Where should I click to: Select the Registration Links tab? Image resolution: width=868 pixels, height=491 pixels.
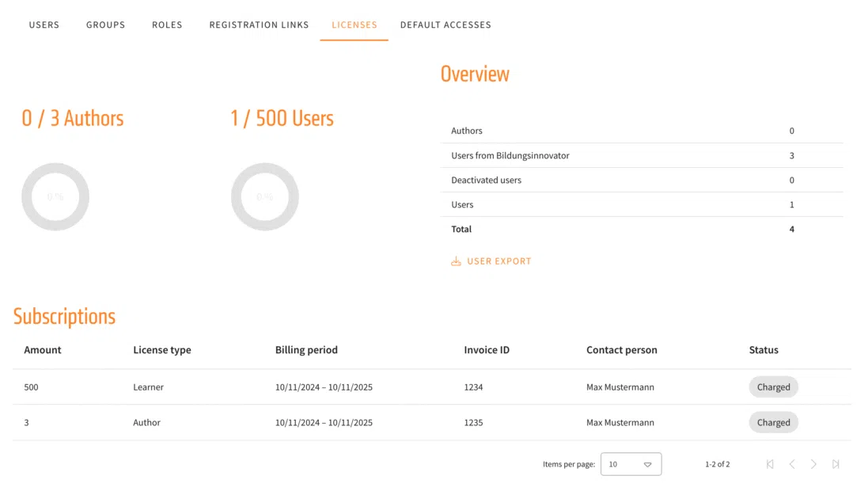(x=259, y=25)
